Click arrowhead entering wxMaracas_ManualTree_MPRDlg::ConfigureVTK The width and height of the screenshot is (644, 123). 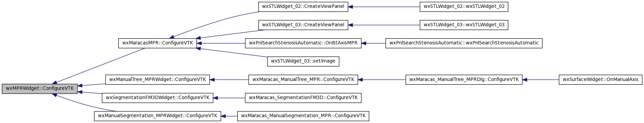525,80
